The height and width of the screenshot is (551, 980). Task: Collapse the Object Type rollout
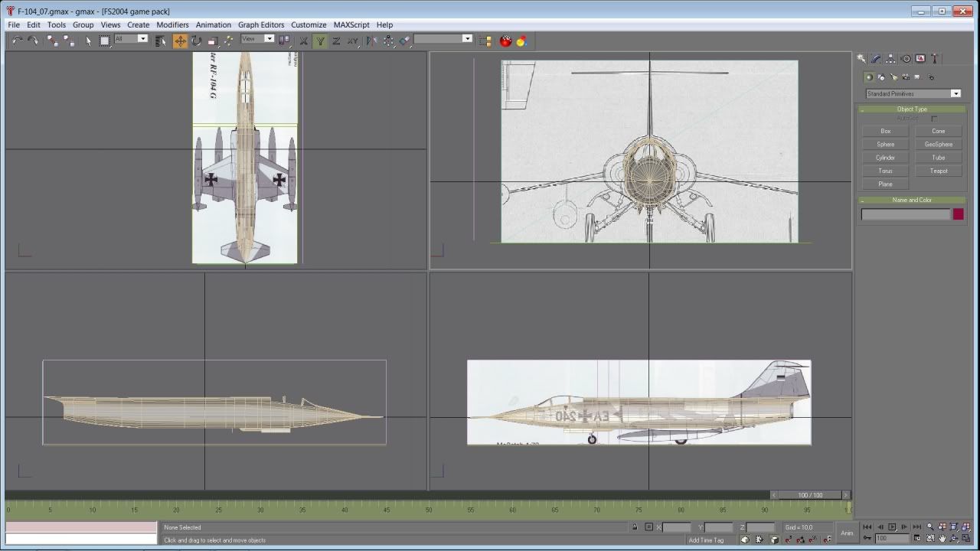pyautogui.click(x=911, y=109)
